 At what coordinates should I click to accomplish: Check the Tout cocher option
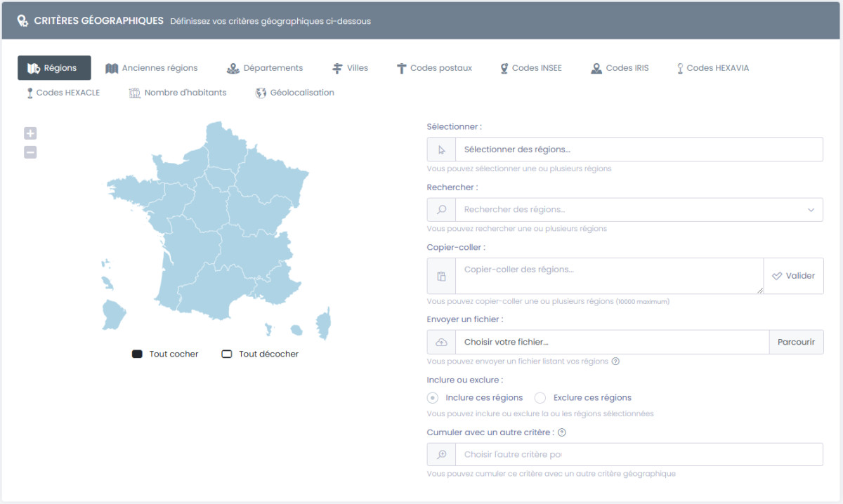pos(137,354)
